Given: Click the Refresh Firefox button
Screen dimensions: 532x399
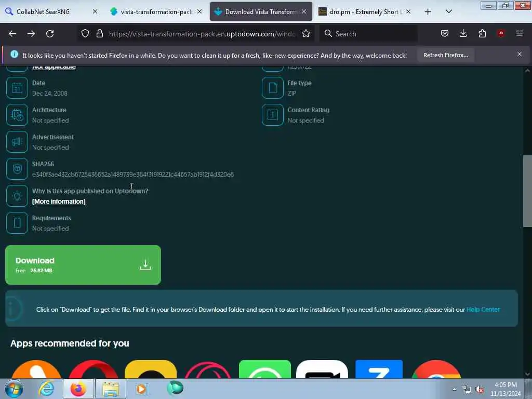Looking at the screenshot, I should (445, 55).
